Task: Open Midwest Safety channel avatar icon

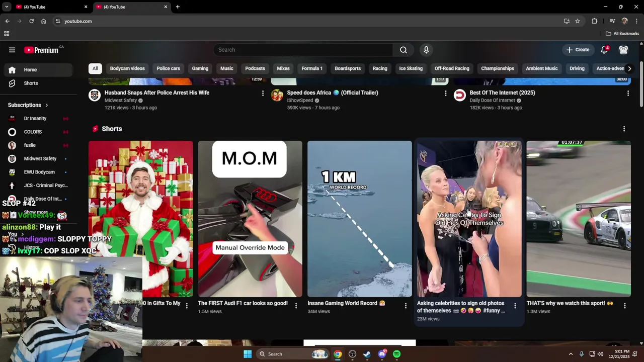Action: point(95,96)
